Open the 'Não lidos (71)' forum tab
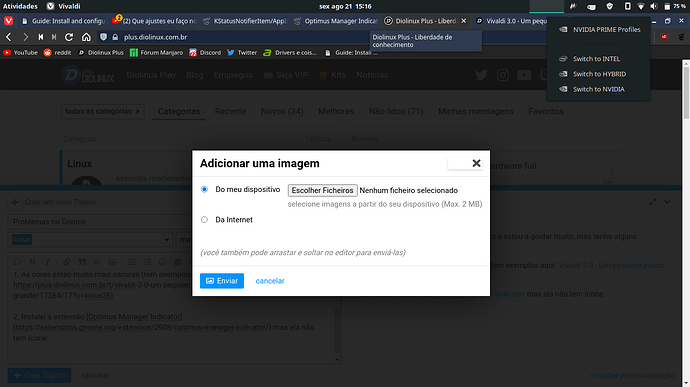 [x=396, y=111]
